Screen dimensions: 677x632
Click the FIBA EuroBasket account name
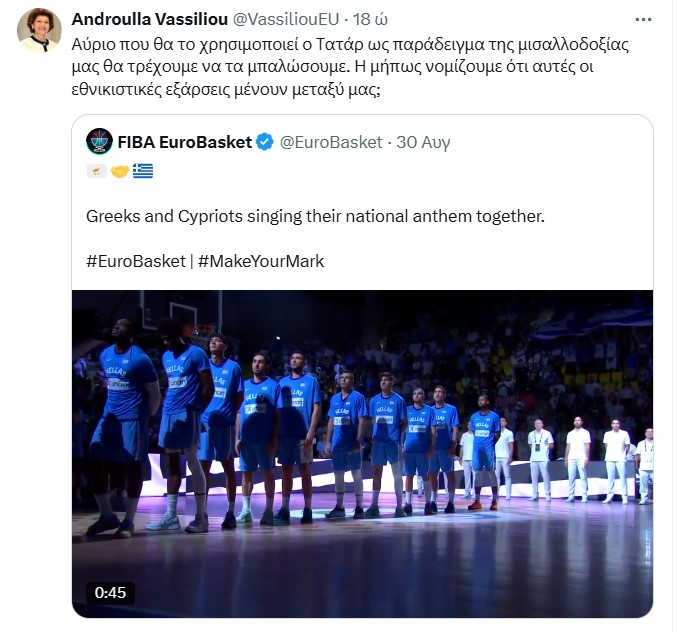pyautogui.click(x=184, y=142)
